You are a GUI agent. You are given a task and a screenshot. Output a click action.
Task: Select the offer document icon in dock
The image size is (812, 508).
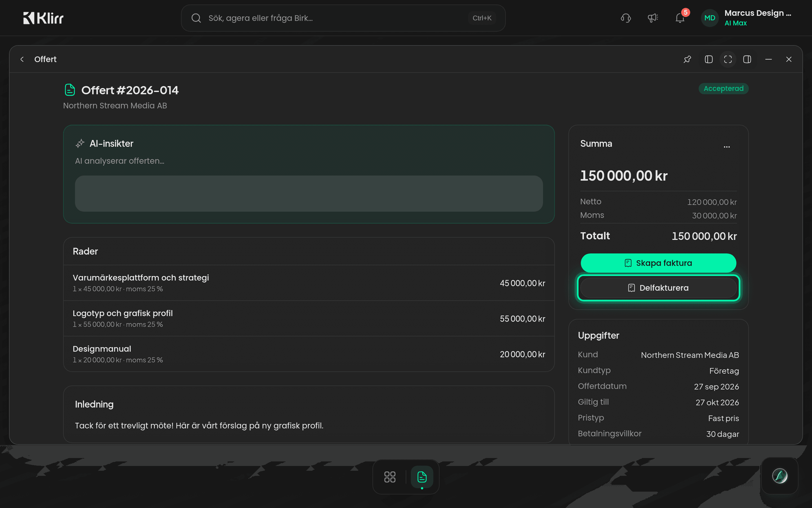(x=422, y=477)
